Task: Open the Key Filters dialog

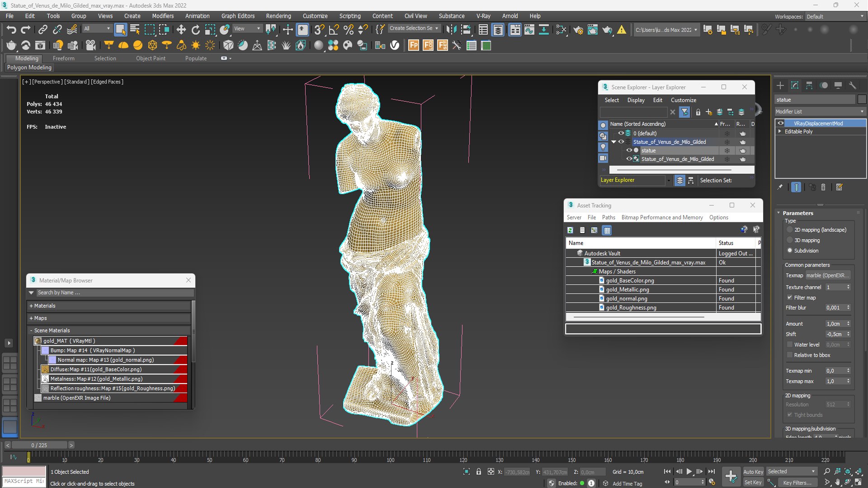Action: coord(797,483)
